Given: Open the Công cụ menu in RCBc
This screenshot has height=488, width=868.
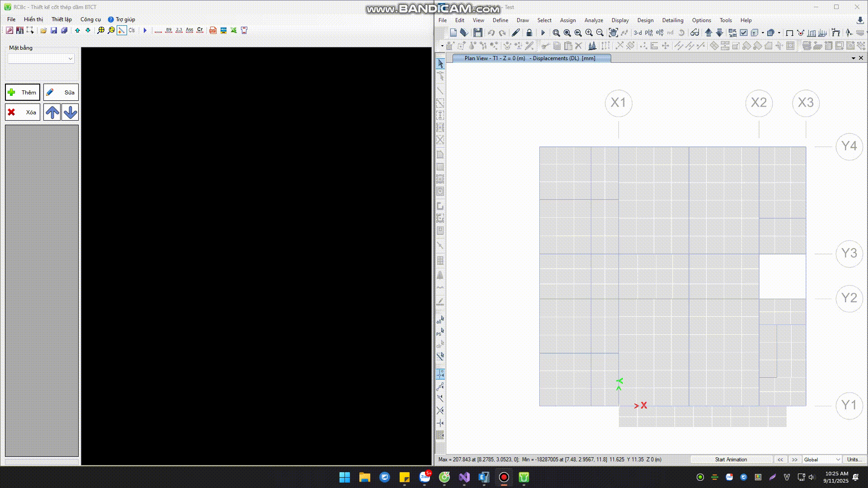Looking at the screenshot, I should 90,19.
